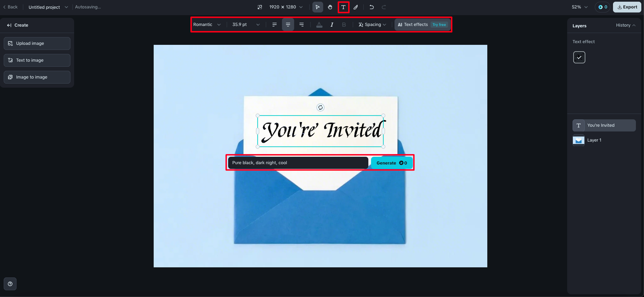This screenshot has width=644, height=297.
Task: Open the help question mark button
Action: coord(10,284)
